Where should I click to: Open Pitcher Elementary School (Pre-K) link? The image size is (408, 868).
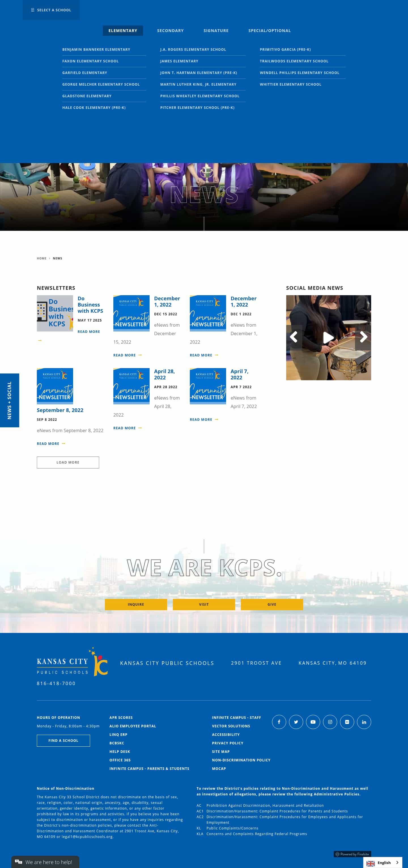(x=197, y=107)
